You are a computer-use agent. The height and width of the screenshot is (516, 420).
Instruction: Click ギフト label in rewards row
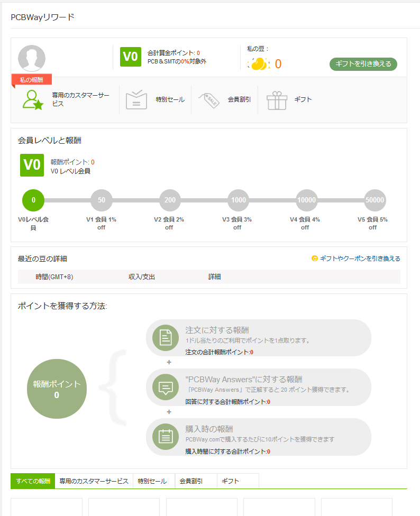[x=303, y=99]
